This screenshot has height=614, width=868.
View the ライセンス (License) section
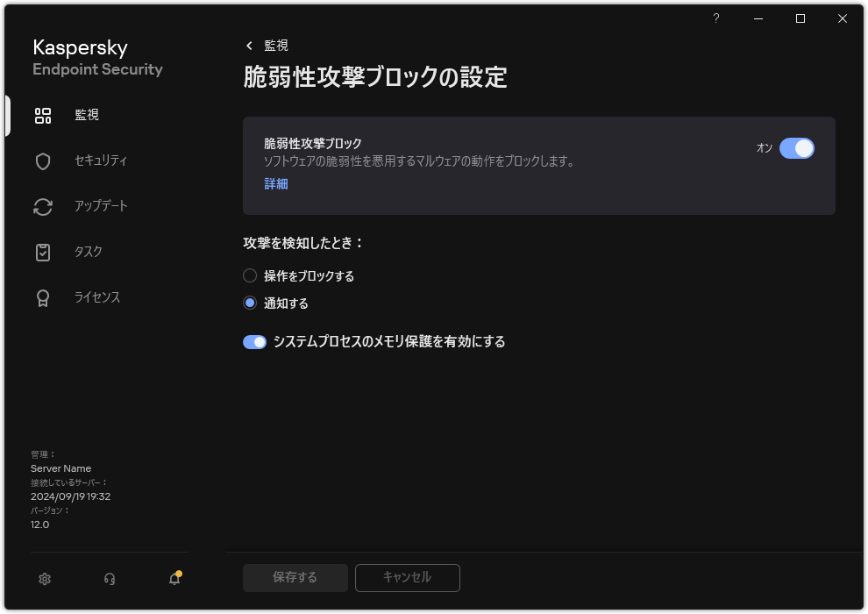tap(96, 297)
